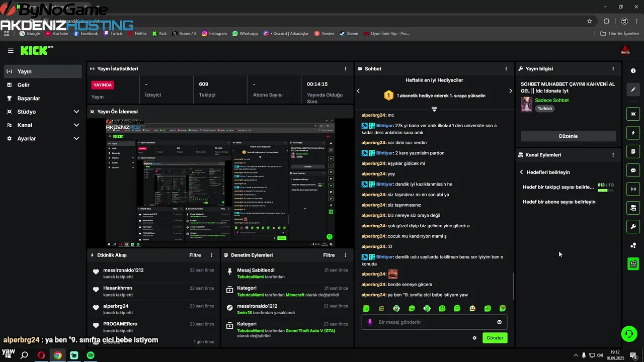Screen dimensions: 644x362
Task: Open Kanal Eylemleri panel three-dot menu
Action: click(613, 155)
